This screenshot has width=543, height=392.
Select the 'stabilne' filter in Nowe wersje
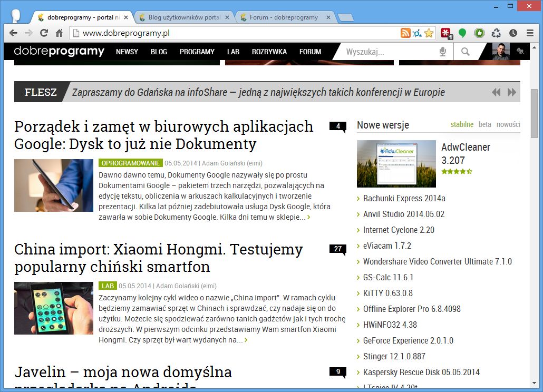pyautogui.click(x=462, y=124)
